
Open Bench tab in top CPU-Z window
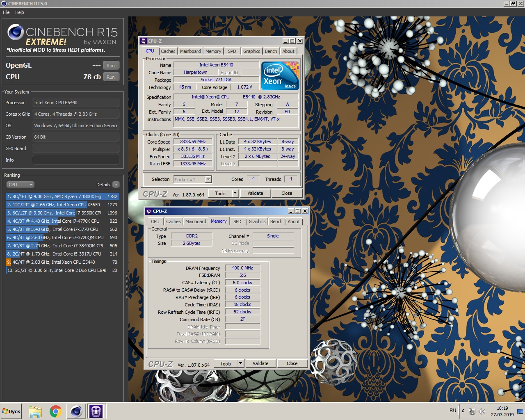point(271,51)
